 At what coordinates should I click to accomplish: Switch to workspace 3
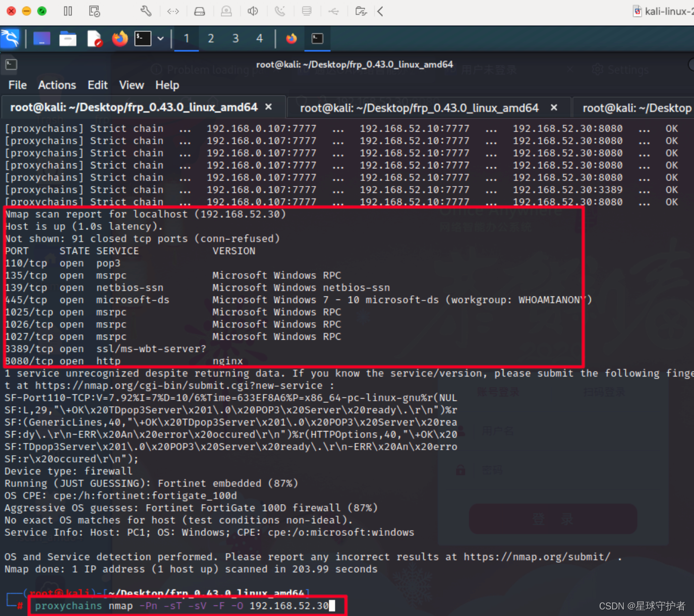point(236,38)
